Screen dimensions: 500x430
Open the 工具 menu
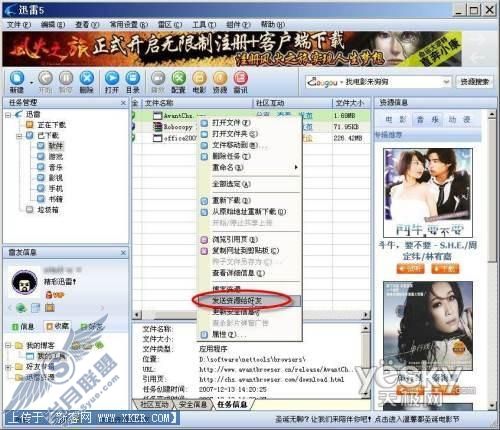tap(204, 25)
